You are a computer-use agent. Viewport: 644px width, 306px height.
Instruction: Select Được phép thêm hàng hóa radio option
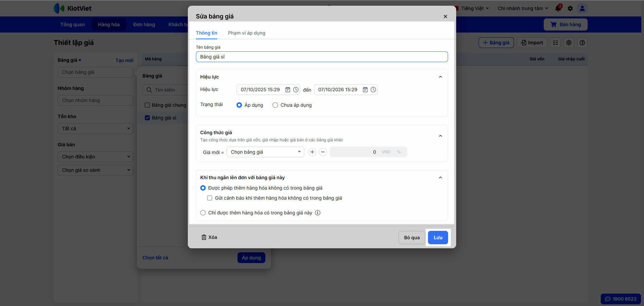coord(203,188)
